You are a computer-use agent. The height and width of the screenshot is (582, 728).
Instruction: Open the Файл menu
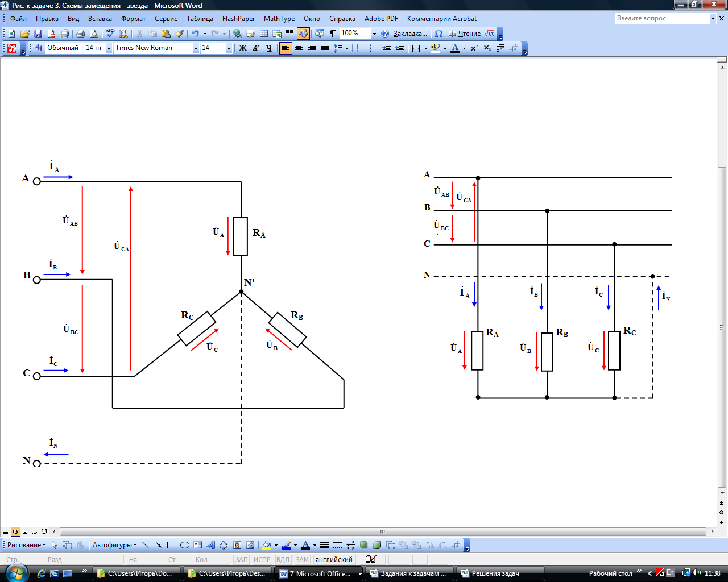18,19
